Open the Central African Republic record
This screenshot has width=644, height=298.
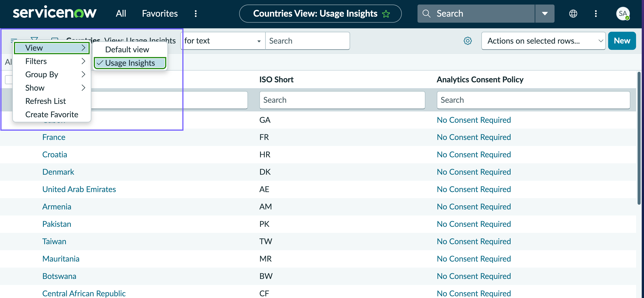pos(84,293)
